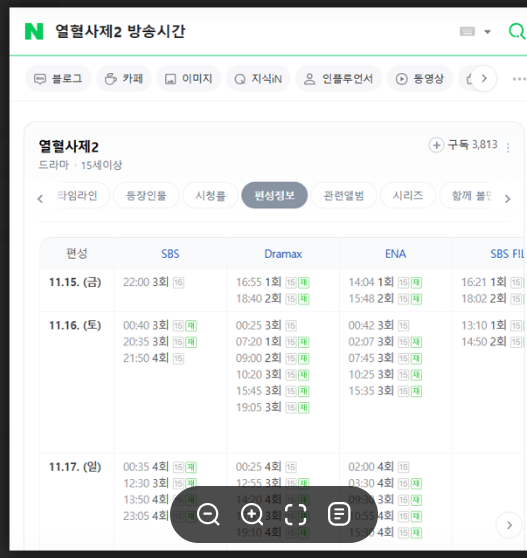
Task: Click the SBS channel header link
Action: (x=170, y=254)
